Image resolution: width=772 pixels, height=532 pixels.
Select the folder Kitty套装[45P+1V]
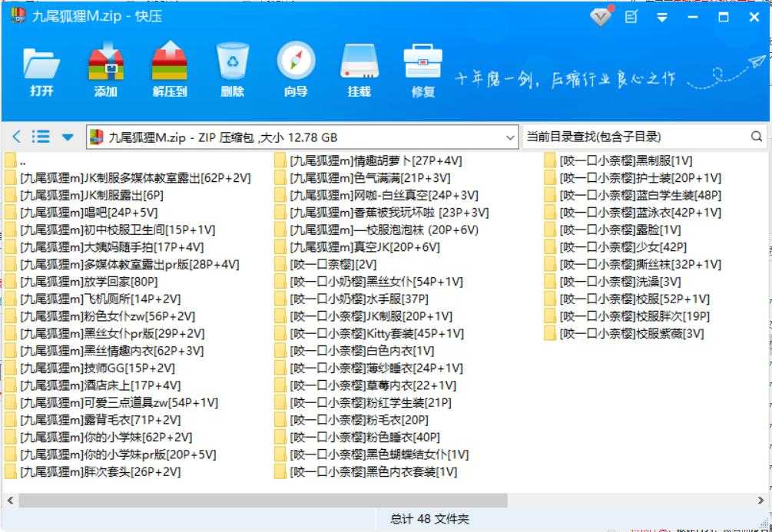coord(369,334)
